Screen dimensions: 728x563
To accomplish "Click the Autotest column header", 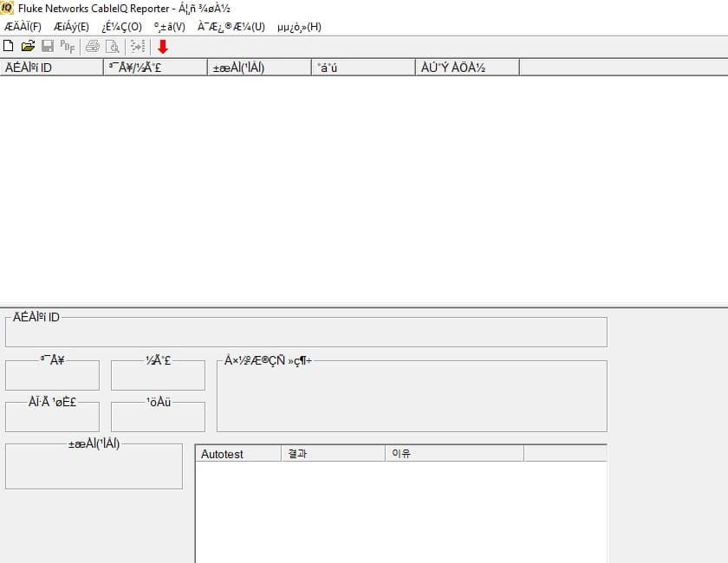I will 238,454.
